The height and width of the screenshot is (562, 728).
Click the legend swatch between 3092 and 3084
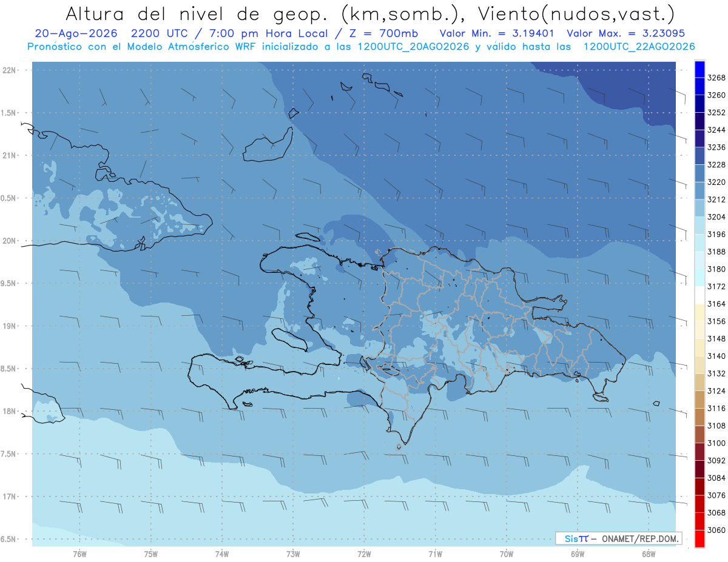699,469
